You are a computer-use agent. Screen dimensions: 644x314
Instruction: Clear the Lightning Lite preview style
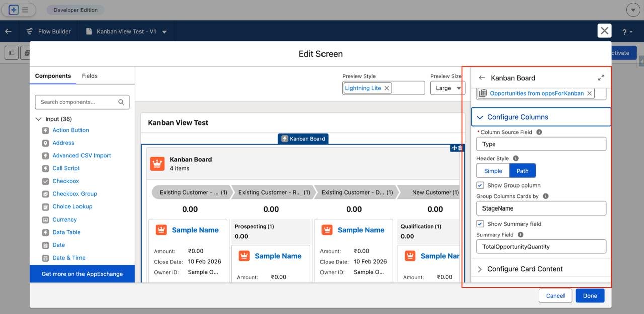387,88
